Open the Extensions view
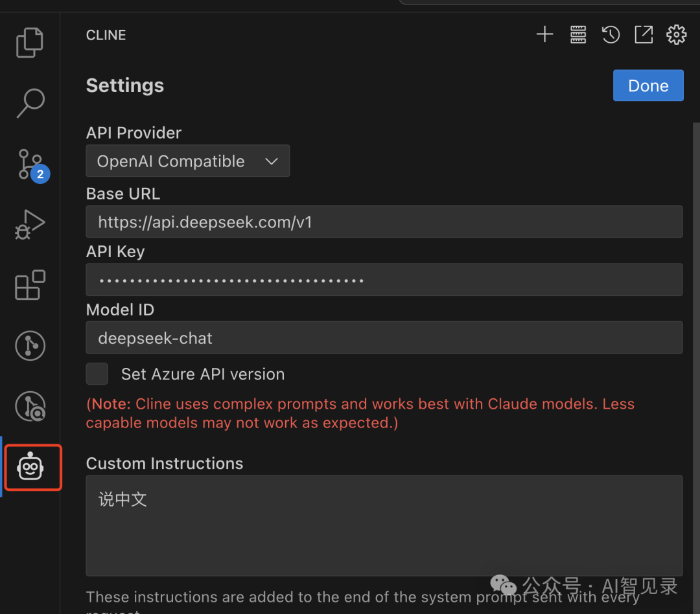 [30, 285]
